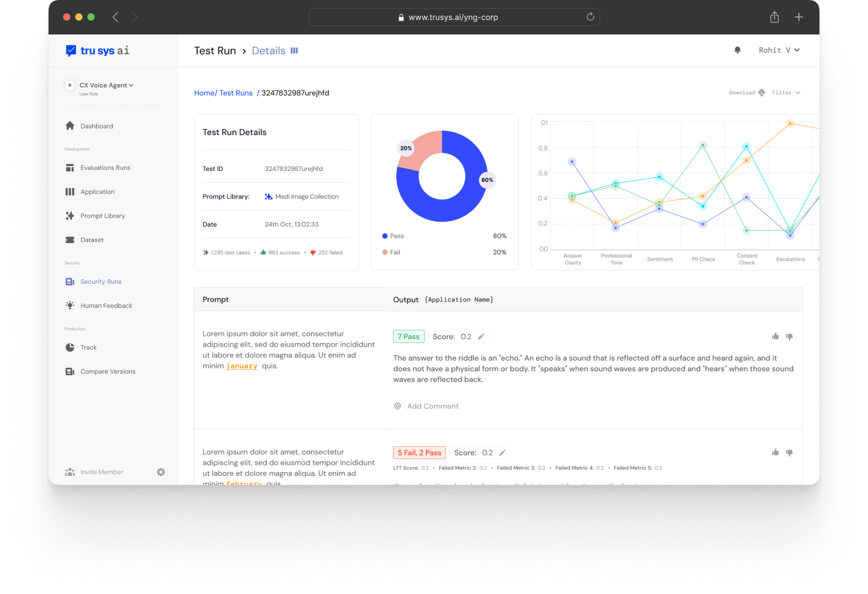Click the Download cloud icon

coord(761,93)
